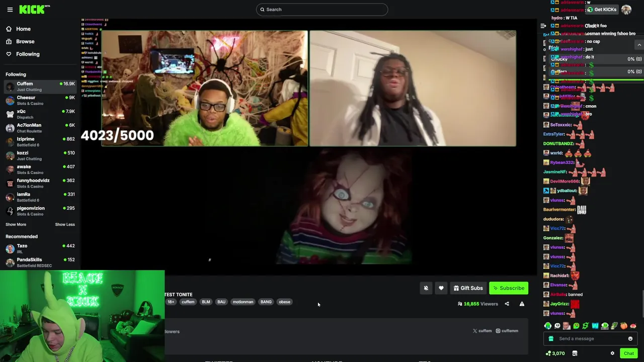This screenshot has height=362, width=644.
Task: Click the report warning triangle icon
Action: (x=522, y=304)
